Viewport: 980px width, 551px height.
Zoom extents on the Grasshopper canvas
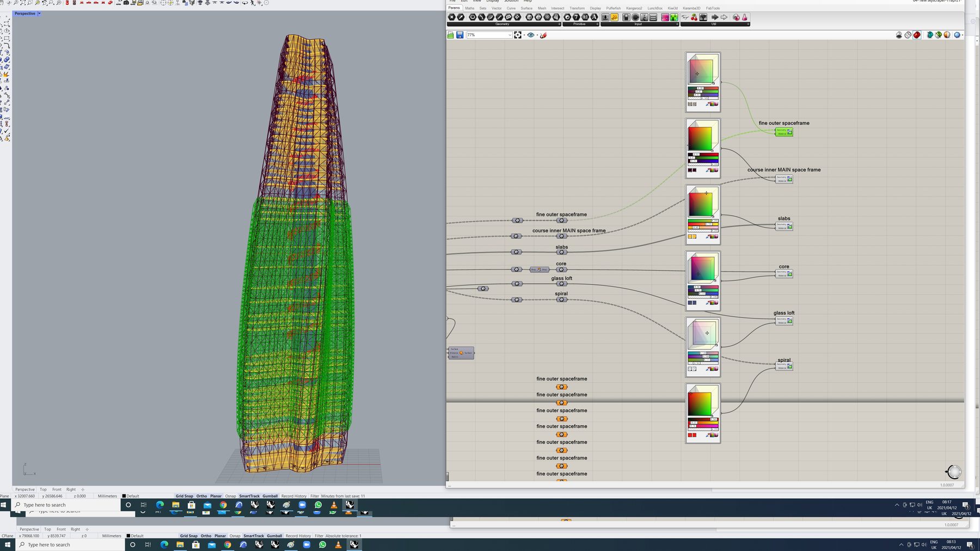pos(518,35)
